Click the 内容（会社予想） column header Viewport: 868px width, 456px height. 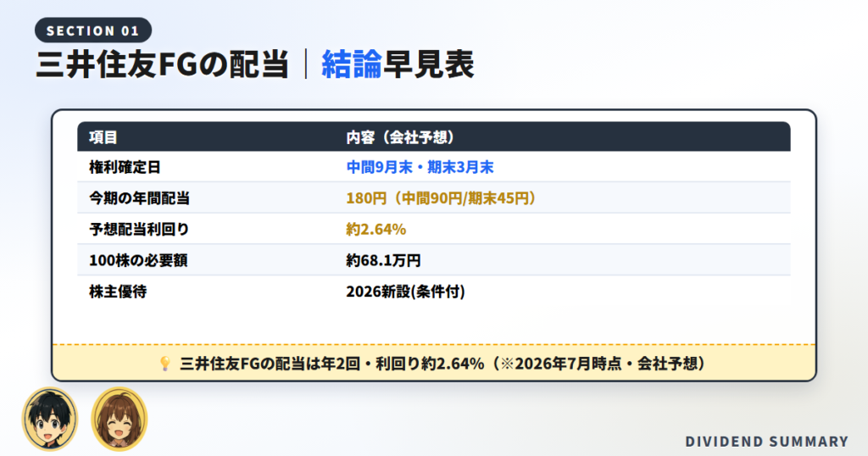pyautogui.click(x=400, y=137)
